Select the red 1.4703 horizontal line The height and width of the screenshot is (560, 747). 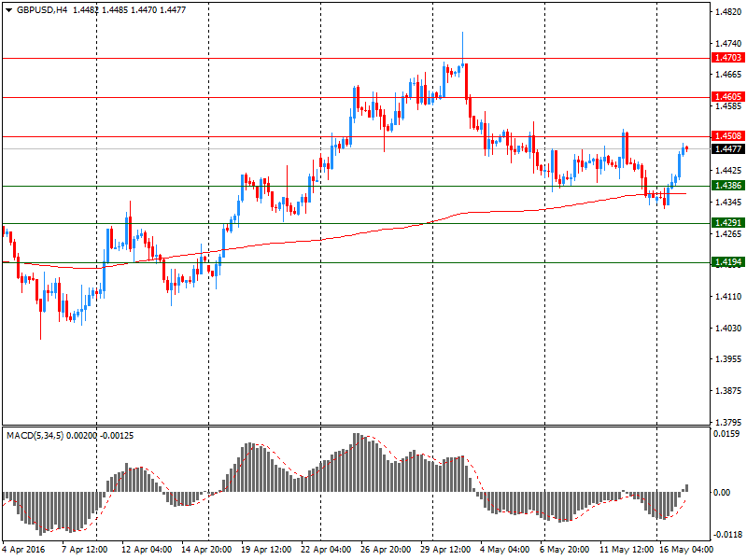356,58
